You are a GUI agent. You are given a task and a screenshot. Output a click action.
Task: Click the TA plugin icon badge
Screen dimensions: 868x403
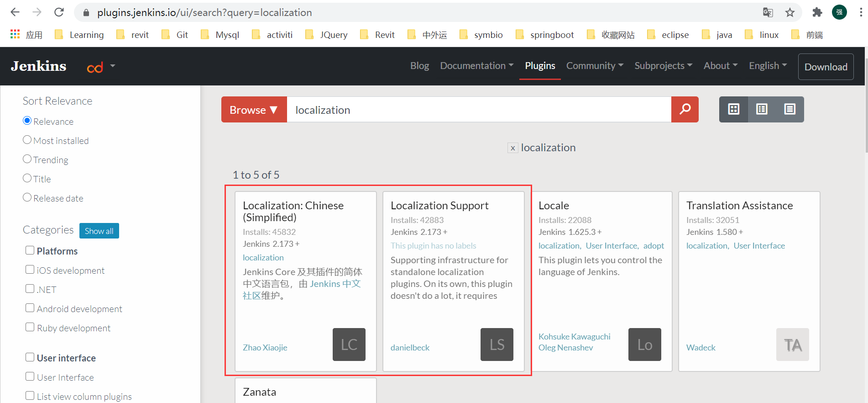[x=793, y=345]
